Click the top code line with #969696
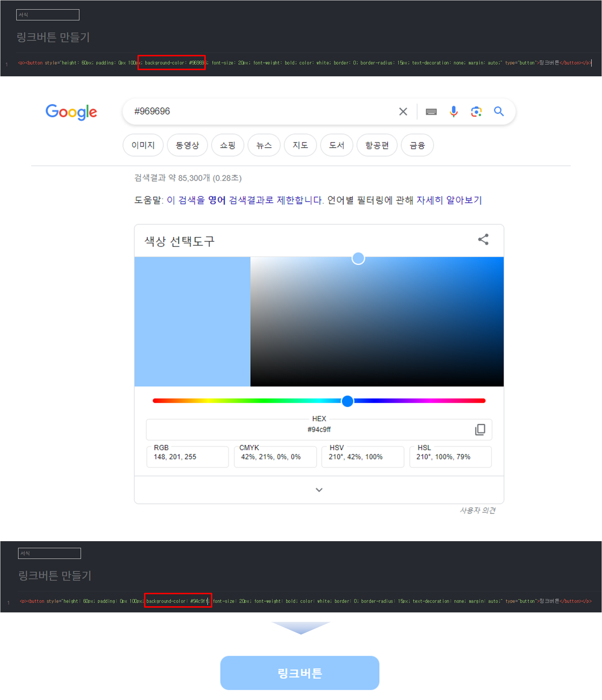The width and height of the screenshot is (602, 700). [x=305, y=63]
